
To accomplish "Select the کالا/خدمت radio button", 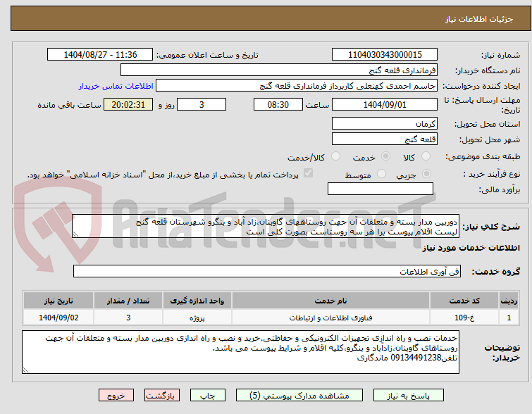I will [x=335, y=156].
